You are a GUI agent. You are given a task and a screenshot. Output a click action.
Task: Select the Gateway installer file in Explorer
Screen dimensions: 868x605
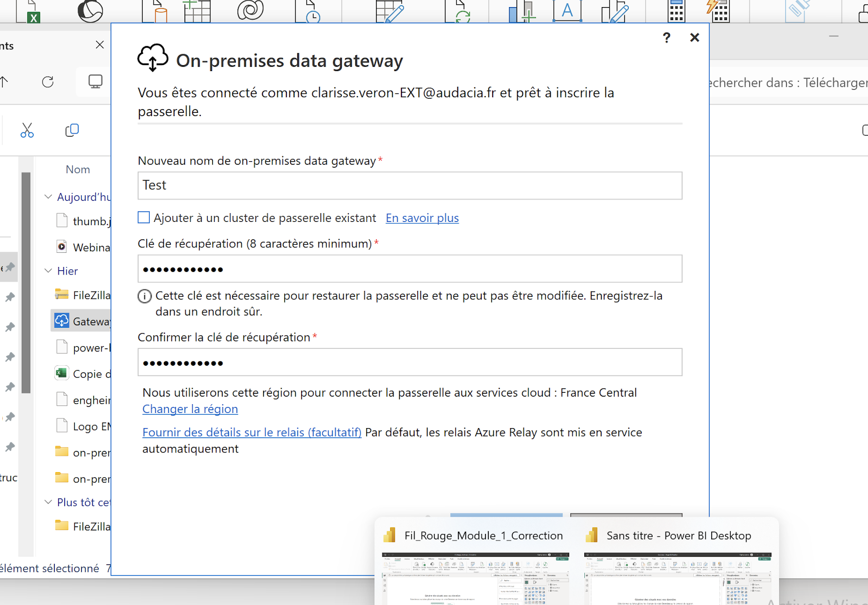coord(81,321)
